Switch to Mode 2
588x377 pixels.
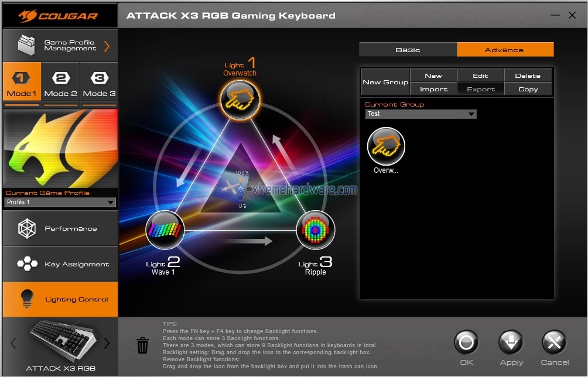[61, 85]
